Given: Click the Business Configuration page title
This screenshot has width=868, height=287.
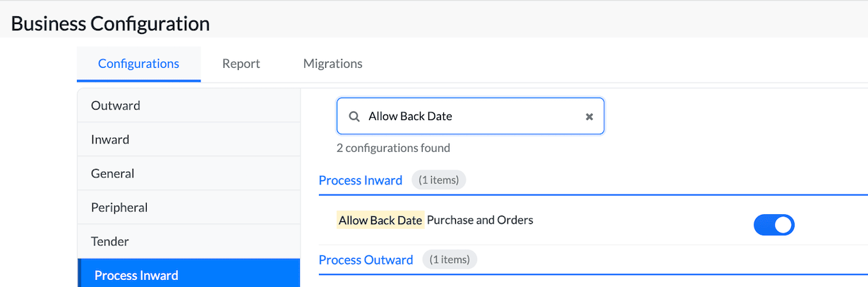Looking at the screenshot, I should [110, 23].
